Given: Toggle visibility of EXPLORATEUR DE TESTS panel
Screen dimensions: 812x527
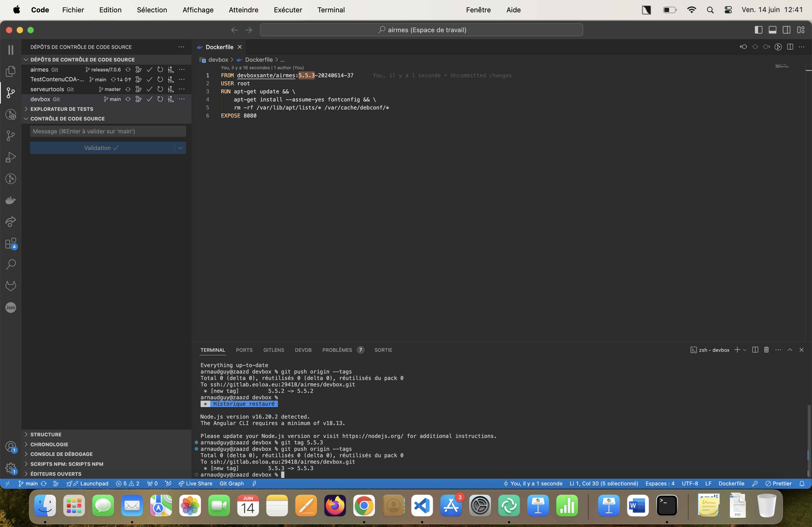Looking at the screenshot, I should [26, 109].
